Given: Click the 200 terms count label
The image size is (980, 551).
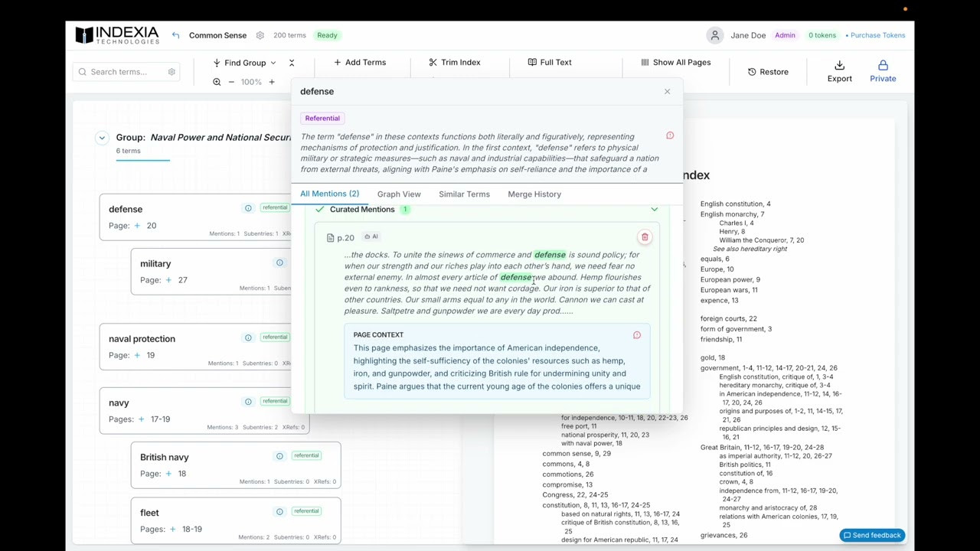Looking at the screenshot, I should pos(289,35).
